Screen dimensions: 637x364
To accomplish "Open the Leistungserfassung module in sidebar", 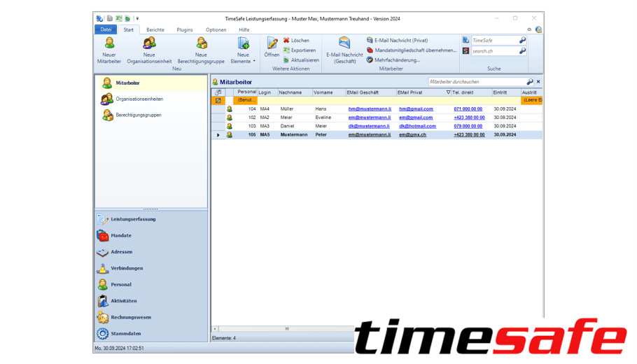I will [133, 219].
